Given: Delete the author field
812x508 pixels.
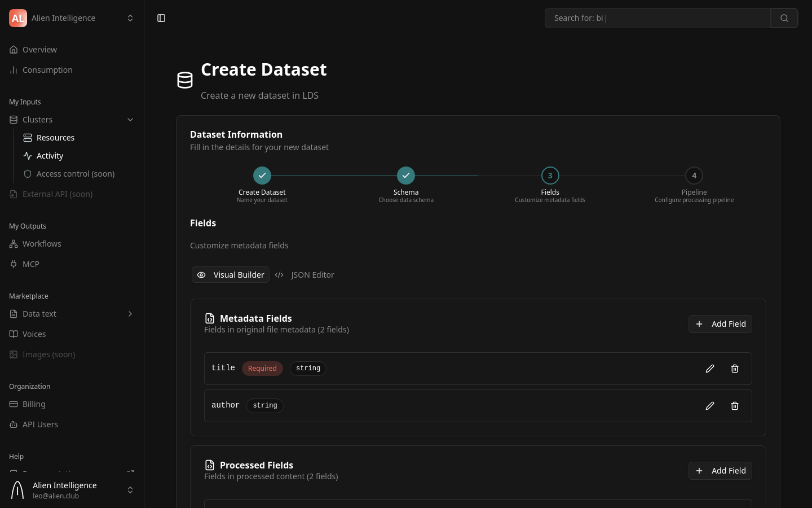Looking at the screenshot, I should click(x=735, y=406).
